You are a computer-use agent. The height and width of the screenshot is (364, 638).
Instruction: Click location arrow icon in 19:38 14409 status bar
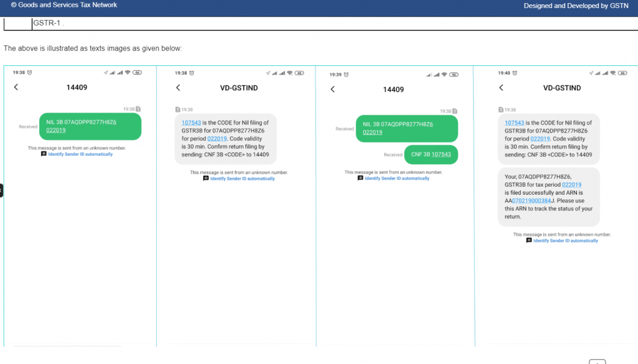pos(106,72)
